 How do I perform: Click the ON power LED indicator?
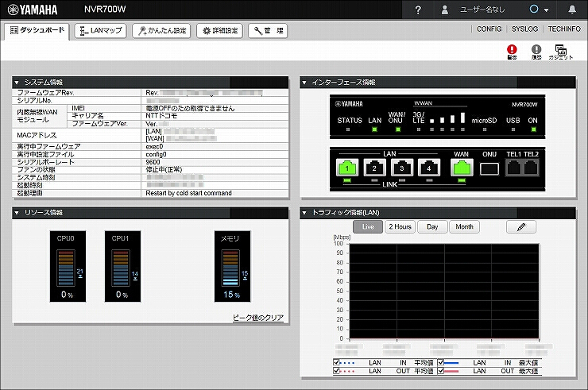click(x=533, y=129)
